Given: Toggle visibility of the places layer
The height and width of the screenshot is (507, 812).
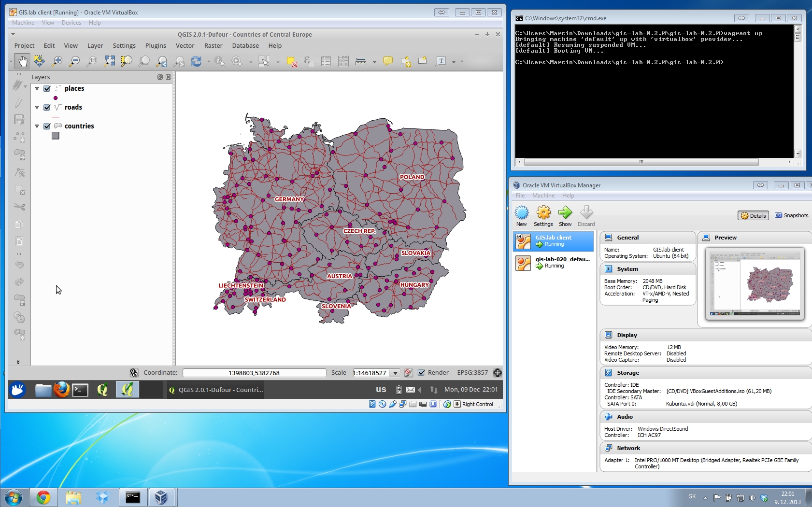Looking at the screenshot, I should coord(47,89).
